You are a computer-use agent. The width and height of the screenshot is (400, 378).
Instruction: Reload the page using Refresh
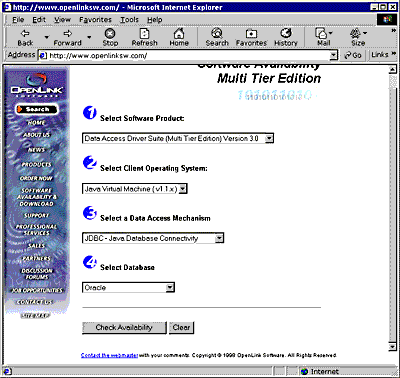click(144, 37)
